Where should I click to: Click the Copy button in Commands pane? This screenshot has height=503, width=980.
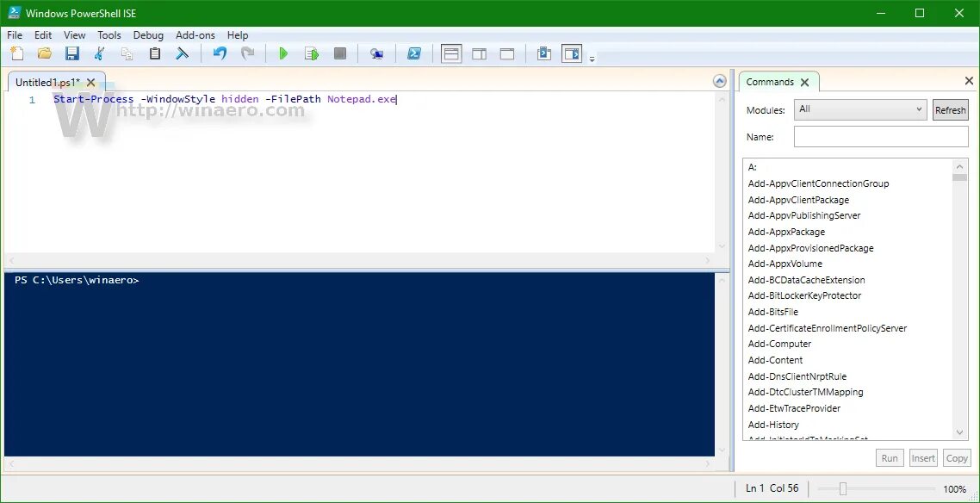pyautogui.click(x=956, y=458)
